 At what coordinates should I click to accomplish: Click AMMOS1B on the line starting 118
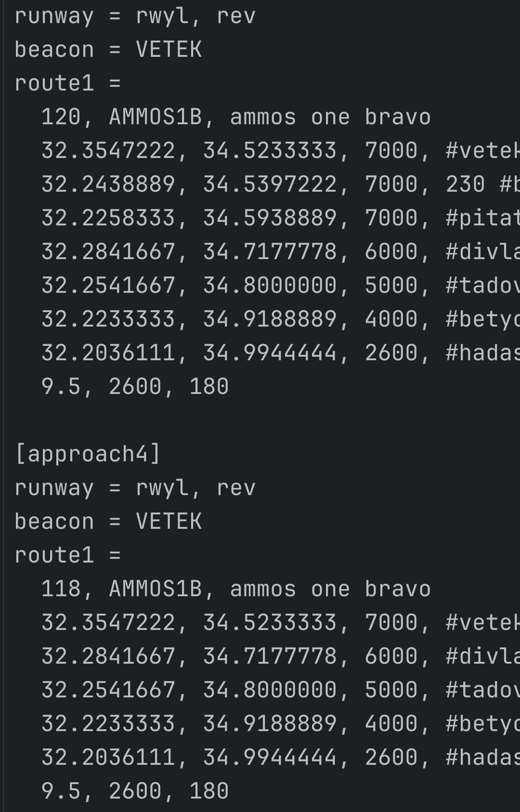pyautogui.click(x=155, y=589)
